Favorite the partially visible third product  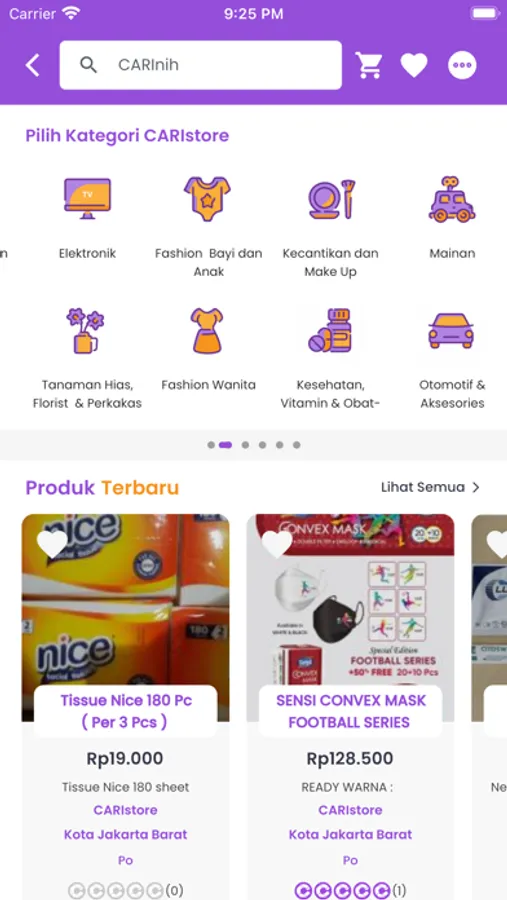497,544
